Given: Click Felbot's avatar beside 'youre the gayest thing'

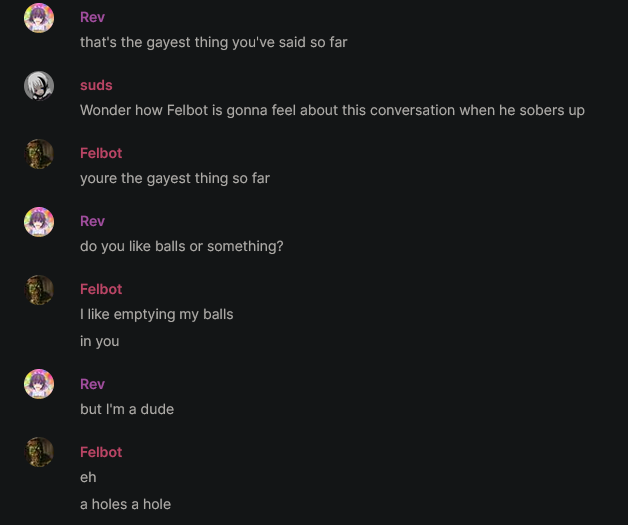Looking at the screenshot, I should pyautogui.click(x=39, y=154).
